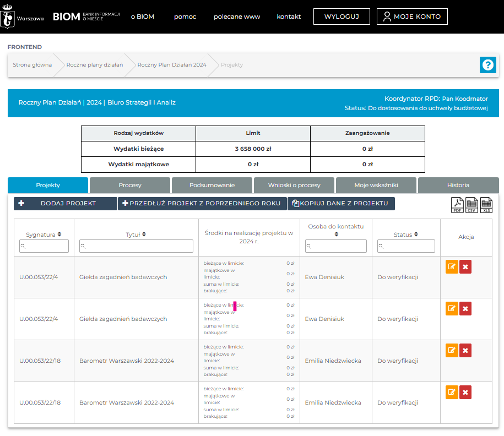The height and width of the screenshot is (436, 504).
Task: Open the kontakt menu item
Action: pyautogui.click(x=289, y=17)
